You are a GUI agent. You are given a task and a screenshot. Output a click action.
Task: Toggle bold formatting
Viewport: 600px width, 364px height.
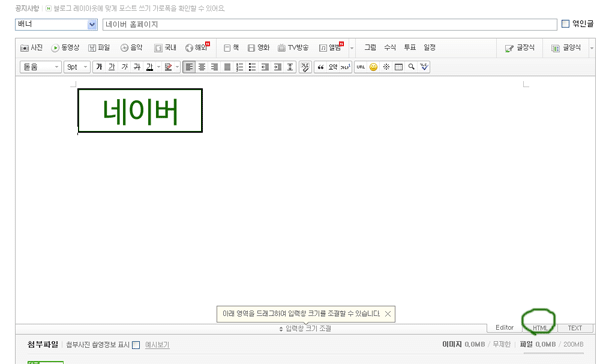coord(99,67)
